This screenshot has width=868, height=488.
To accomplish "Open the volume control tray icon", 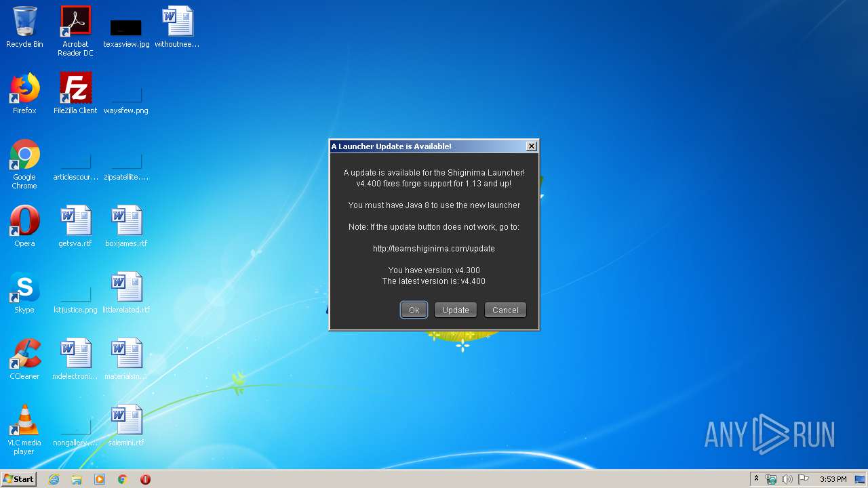I will tap(787, 479).
